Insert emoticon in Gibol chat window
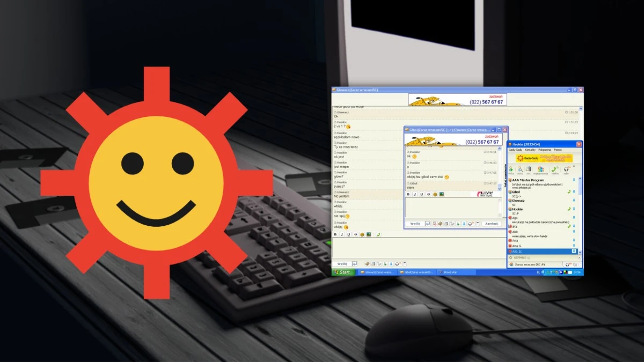 [435, 194]
